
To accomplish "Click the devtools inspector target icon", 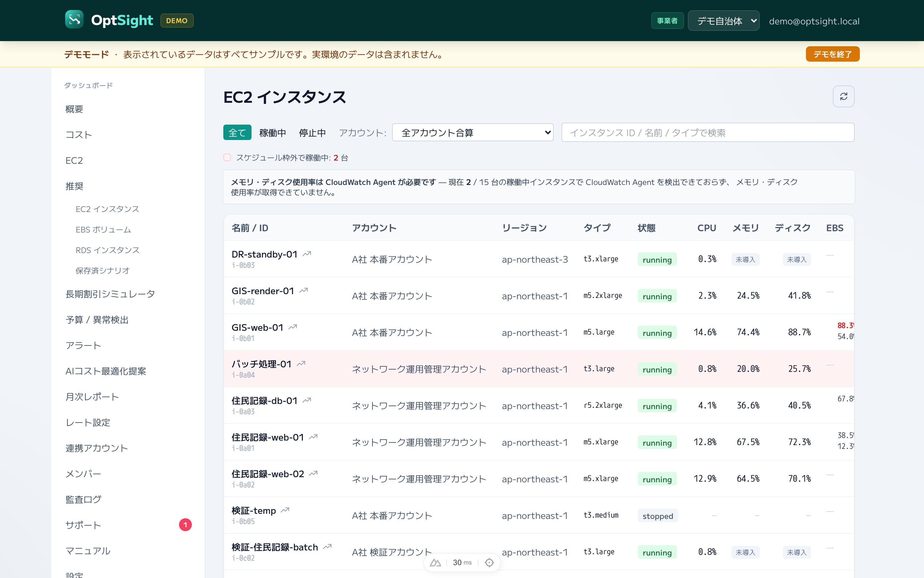I will coord(489,562).
